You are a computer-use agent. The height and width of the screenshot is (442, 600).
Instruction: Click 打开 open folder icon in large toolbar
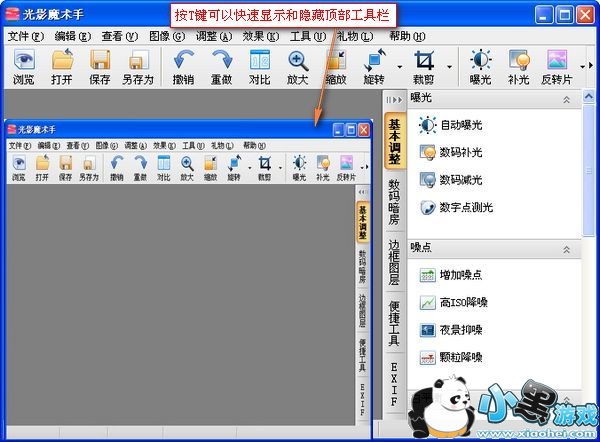(62, 60)
